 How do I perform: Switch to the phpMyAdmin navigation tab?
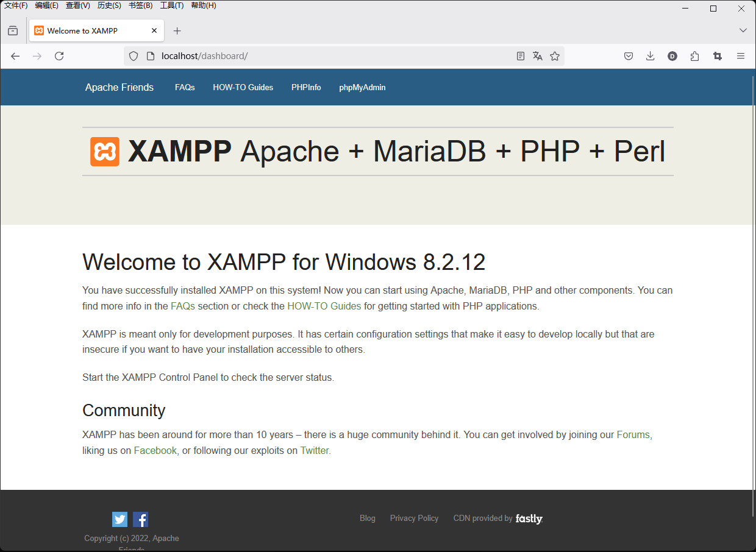pyautogui.click(x=362, y=87)
